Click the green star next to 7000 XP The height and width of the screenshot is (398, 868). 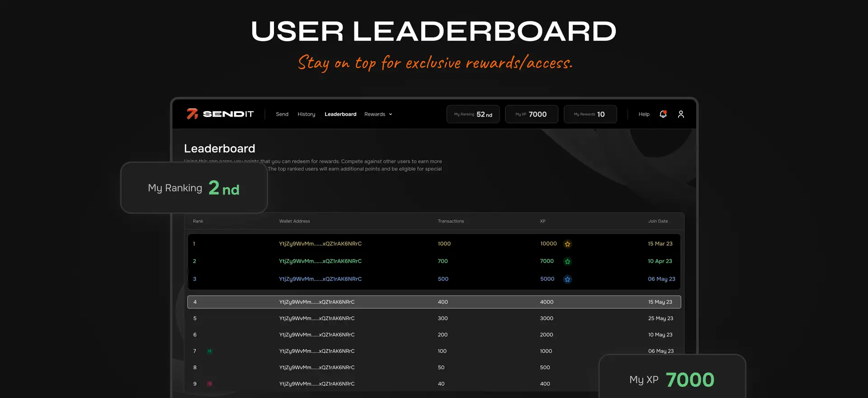(x=567, y=262)
